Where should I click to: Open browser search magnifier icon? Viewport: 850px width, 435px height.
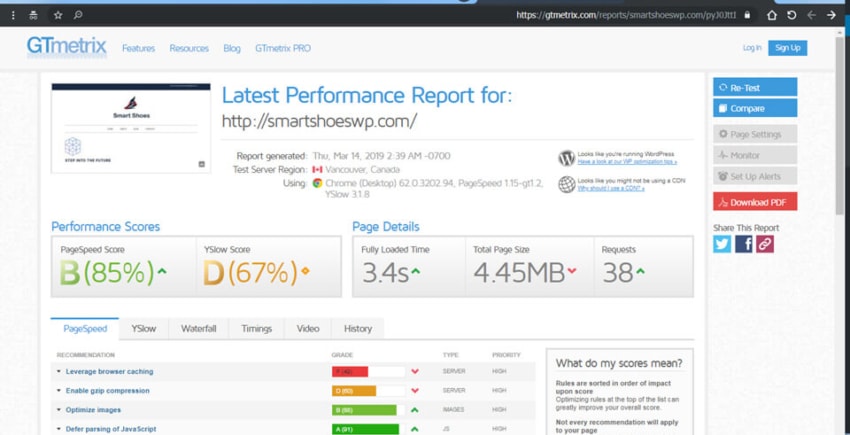tap(78, 15)
